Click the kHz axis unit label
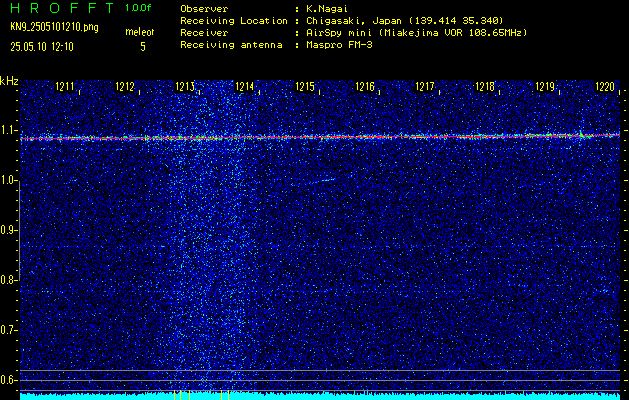This screenshot has width=629, height=400. tap(9, 81)
